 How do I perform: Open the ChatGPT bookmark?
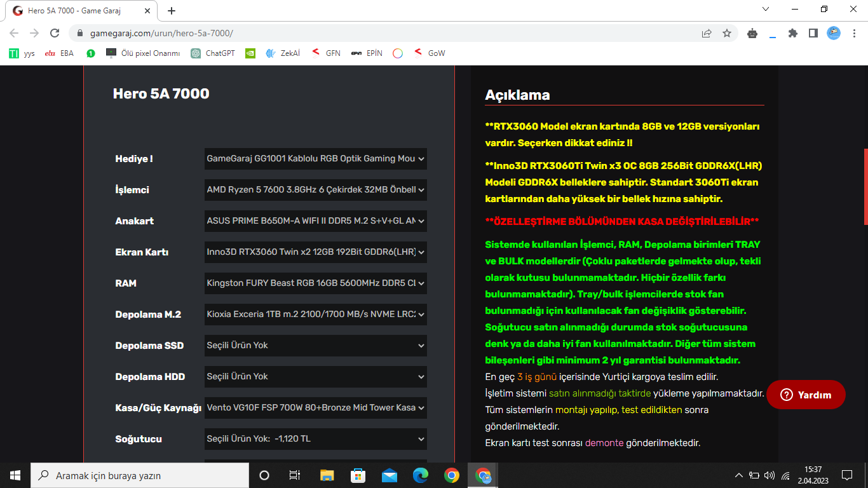(213, 53)
